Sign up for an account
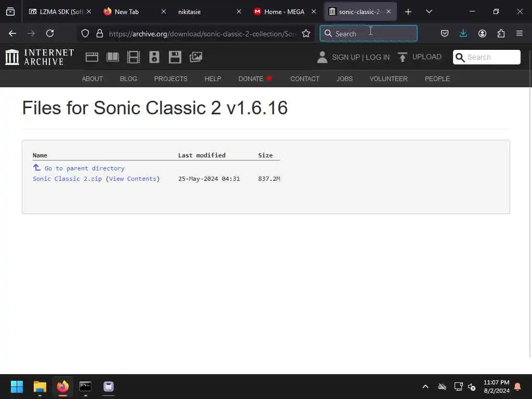 (x=345, y=57)
